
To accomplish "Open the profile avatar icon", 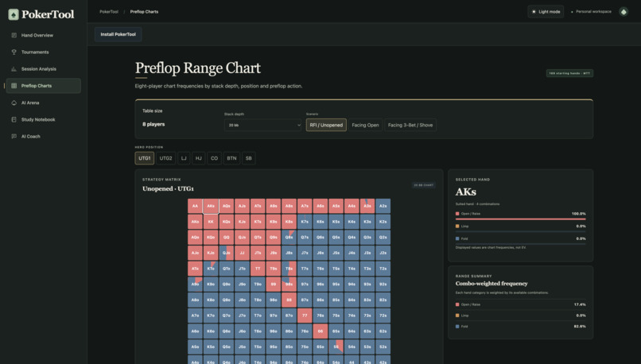I will (624, 12).
